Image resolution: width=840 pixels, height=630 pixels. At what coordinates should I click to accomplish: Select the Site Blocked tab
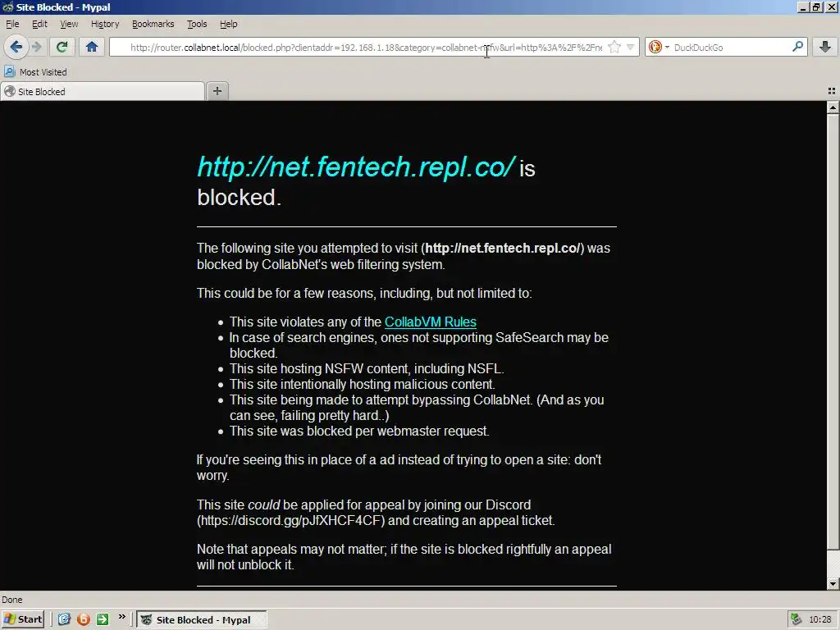103,92
